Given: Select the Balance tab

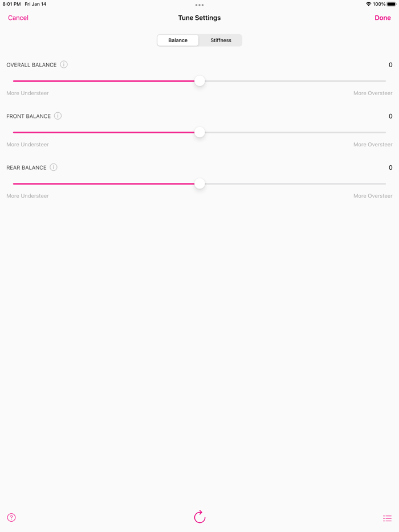Looking at the screenshot, I should pyautogui.click(x=177, y=40).
